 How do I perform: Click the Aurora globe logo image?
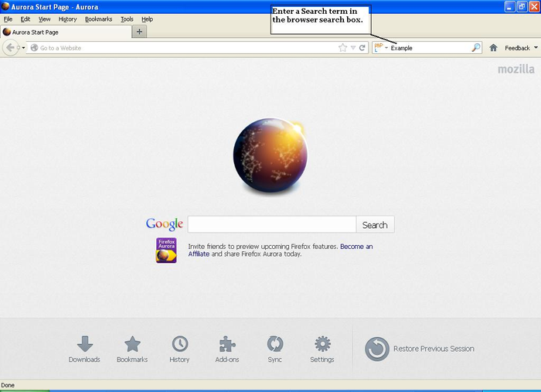click(270, 155)
